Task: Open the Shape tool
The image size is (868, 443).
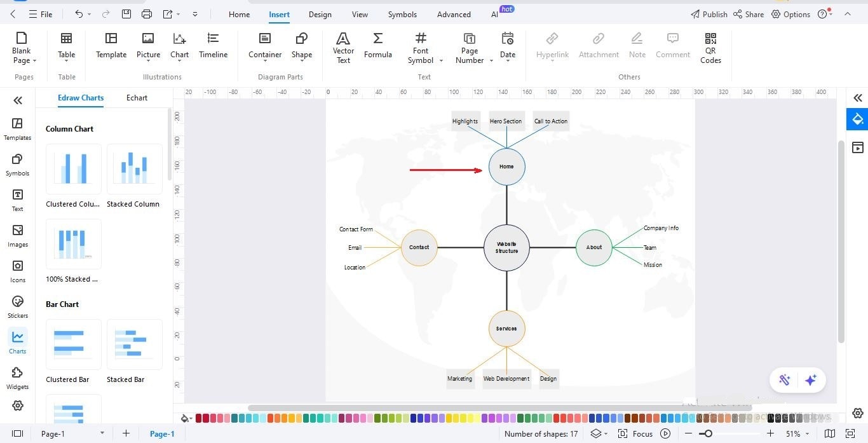Action: coord(302,48)
